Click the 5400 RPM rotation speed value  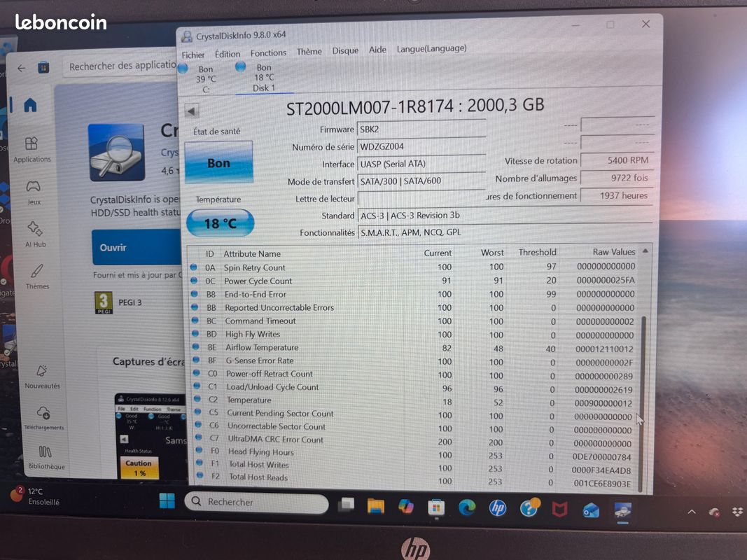tap(617, 160)
